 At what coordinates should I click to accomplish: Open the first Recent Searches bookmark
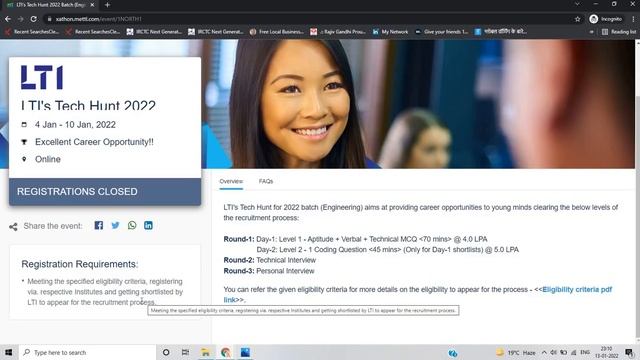click(32, 31)
